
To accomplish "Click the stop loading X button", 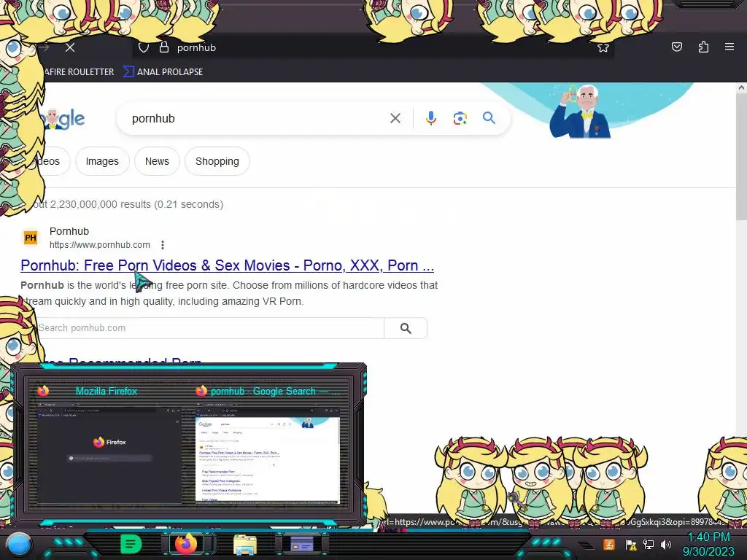I will pos(70,47).
